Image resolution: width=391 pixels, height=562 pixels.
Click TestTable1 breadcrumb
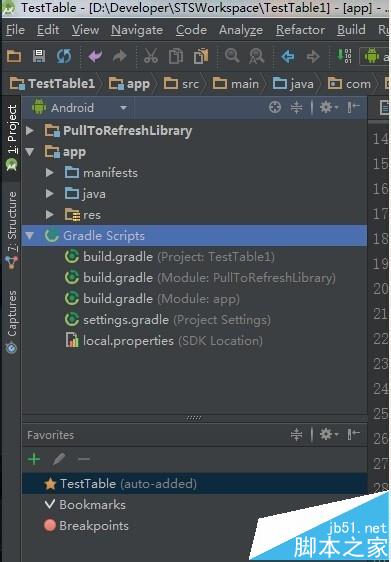pos(52,84)
